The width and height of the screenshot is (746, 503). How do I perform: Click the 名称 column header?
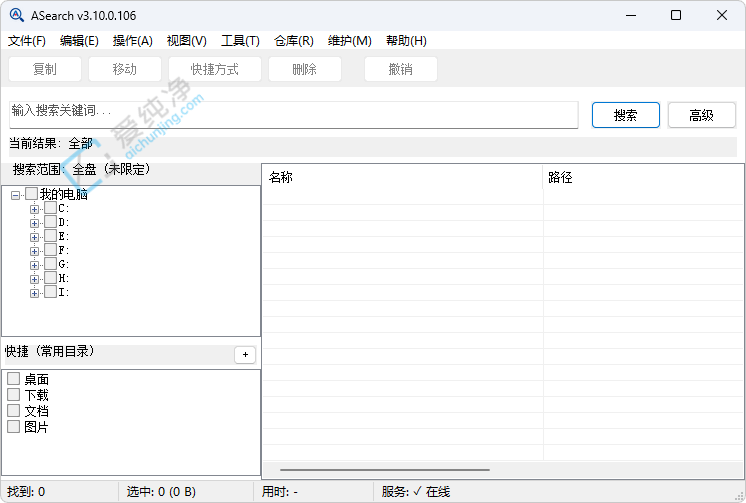pos(402,178)
